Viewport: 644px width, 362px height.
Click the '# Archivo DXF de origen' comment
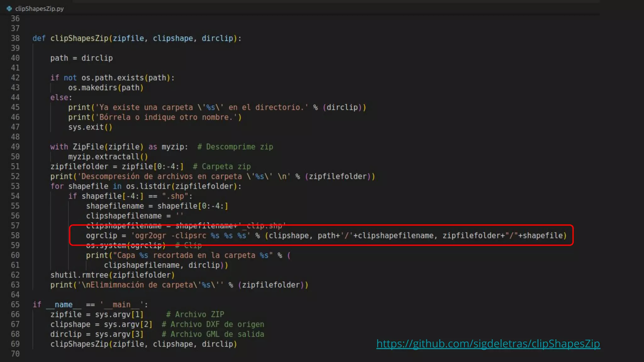(213, 324)
